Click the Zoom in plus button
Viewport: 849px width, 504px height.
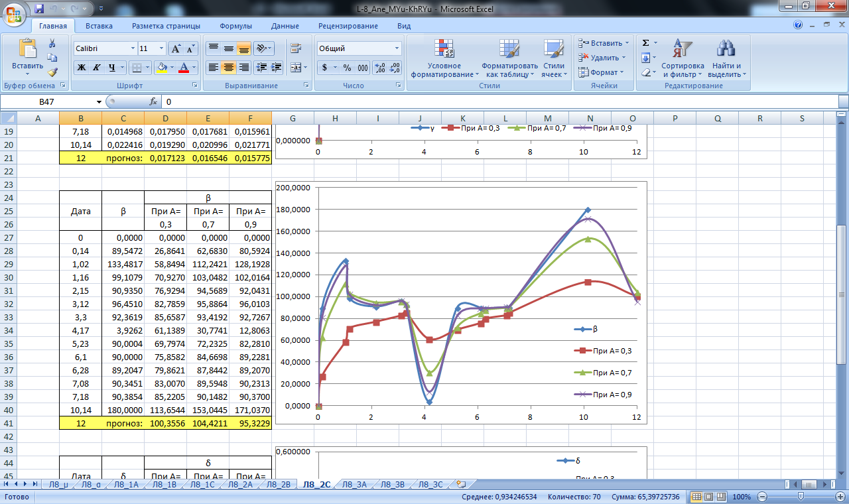point(838,497)
